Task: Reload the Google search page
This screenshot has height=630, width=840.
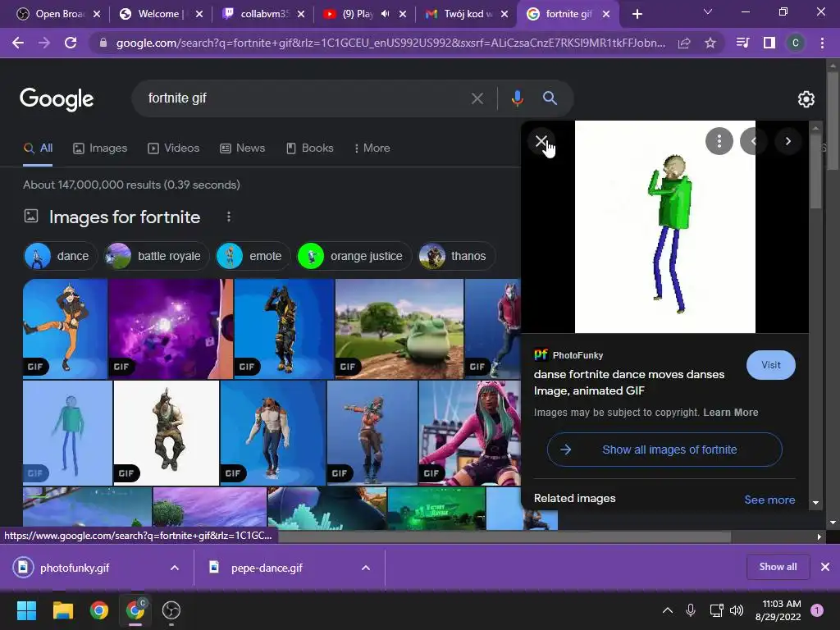Action: [71, 43]
